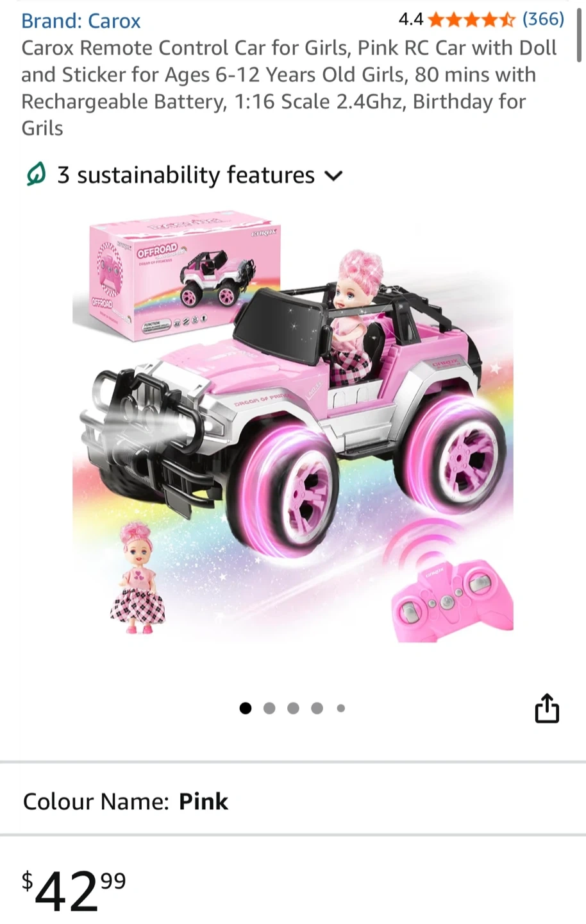This screenshot has width=586, height=924.
Task: Click the star rating icons
Action: 472,20
